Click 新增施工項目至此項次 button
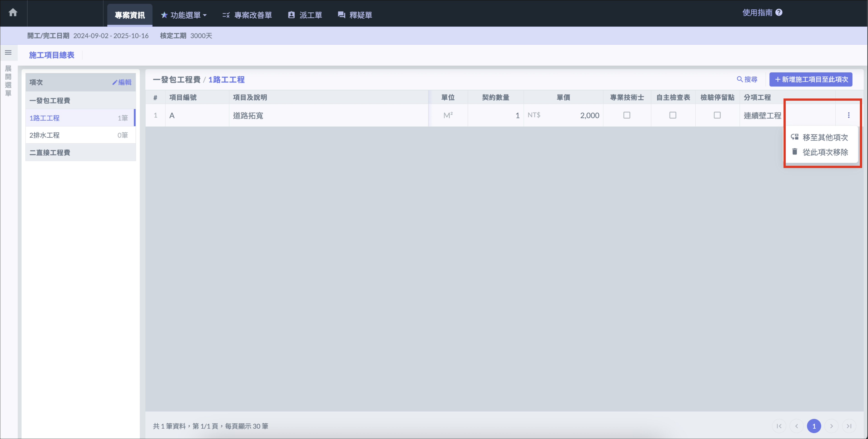Image resolution: width=868 pixels, height=439 pixels. [x=810, y=79]
